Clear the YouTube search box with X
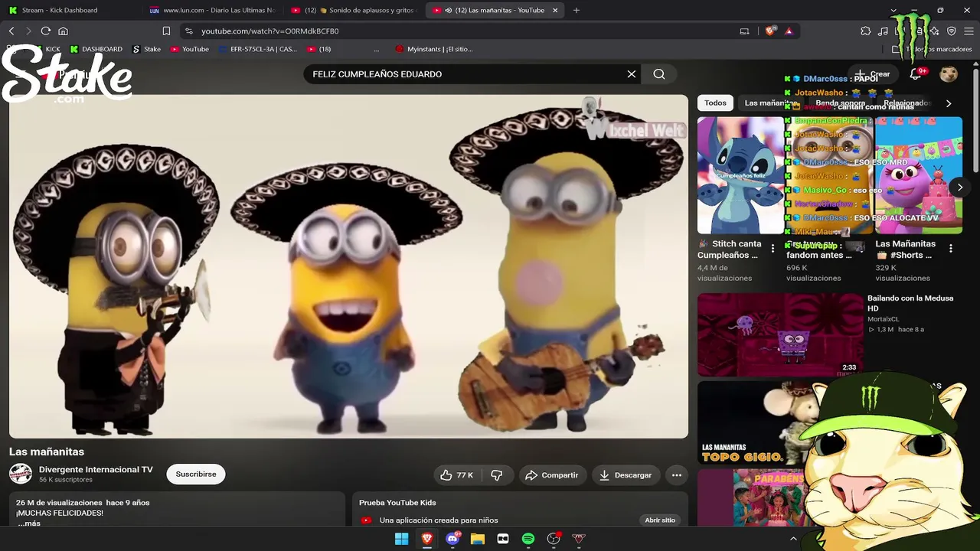 (632, 74)
